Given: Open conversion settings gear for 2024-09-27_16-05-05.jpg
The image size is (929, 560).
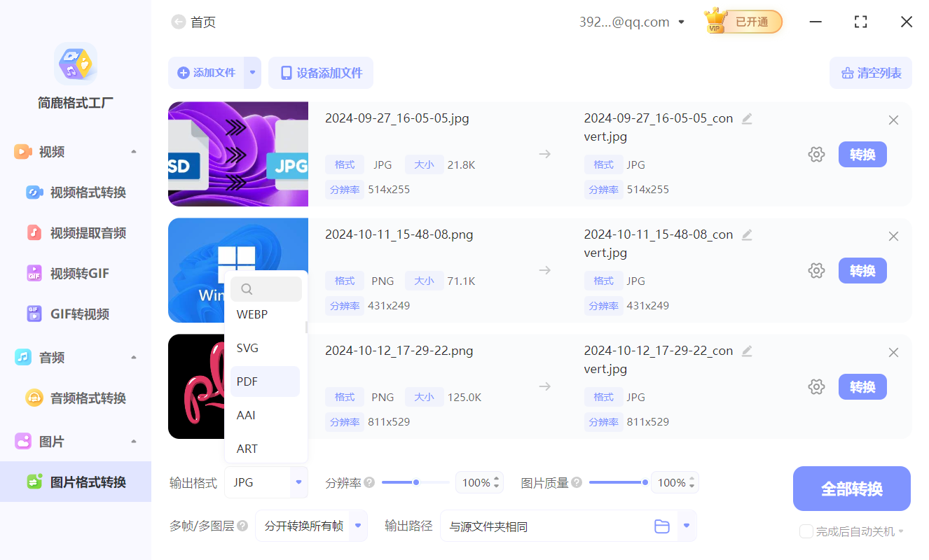Looking at the screenshot, I should (x=816, y=154).
